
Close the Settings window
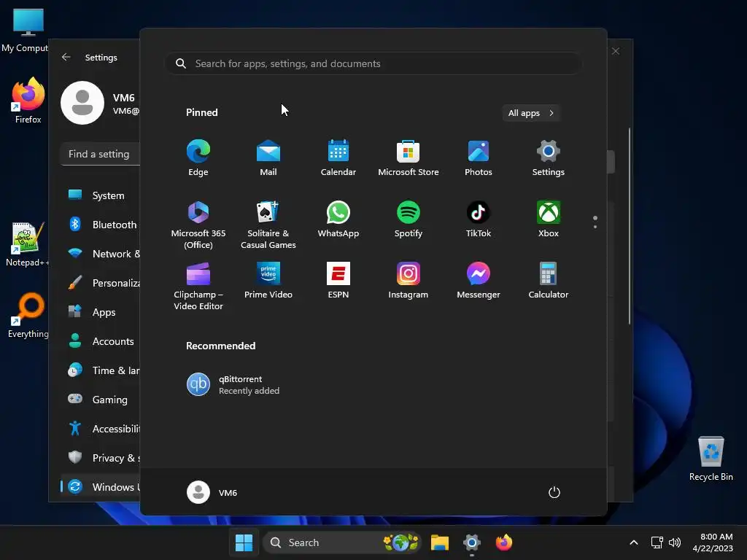point(616,51)
